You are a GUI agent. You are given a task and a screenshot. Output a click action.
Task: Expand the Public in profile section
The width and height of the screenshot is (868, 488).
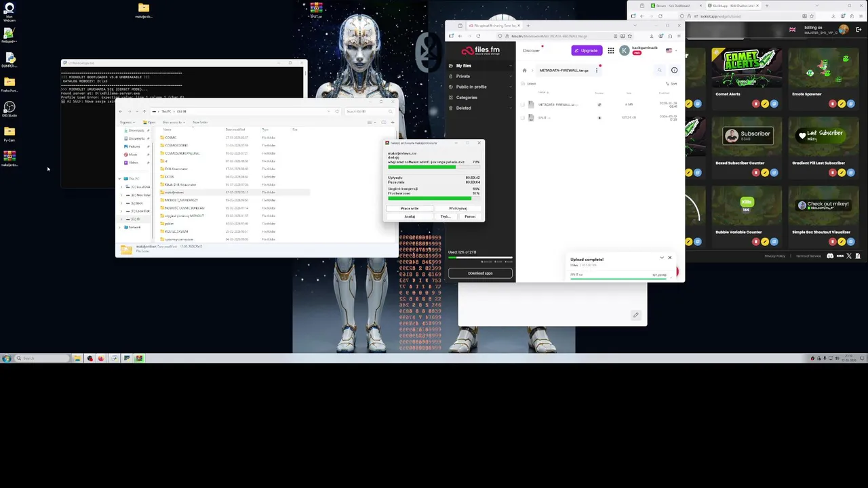(x=510, y=87)
